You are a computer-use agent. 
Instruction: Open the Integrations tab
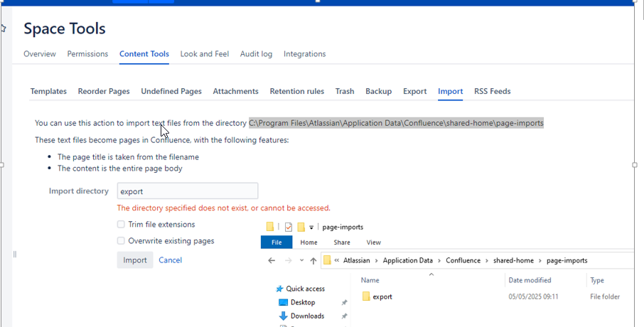[305, 54]
